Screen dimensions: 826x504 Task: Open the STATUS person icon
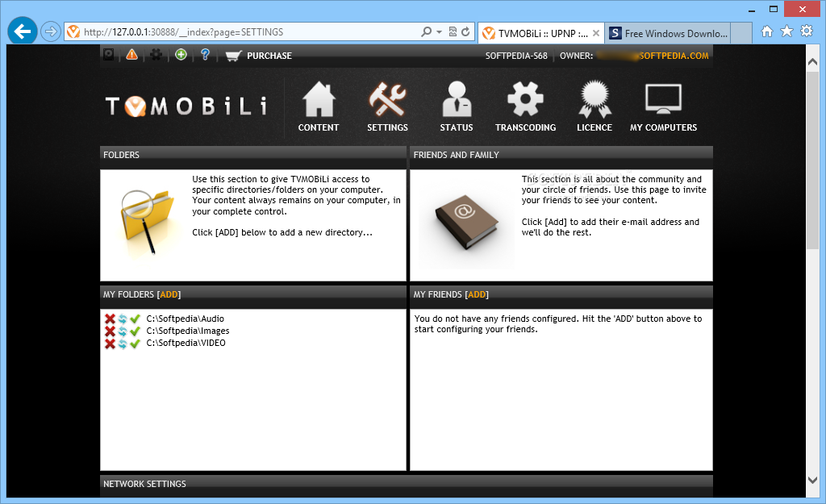coord(457,99)
